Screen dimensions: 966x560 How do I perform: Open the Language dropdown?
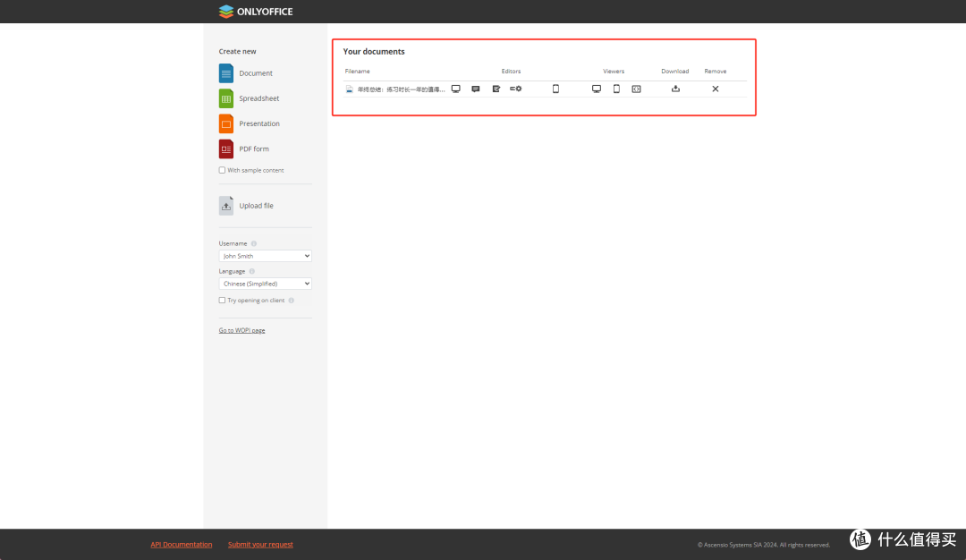[265, 284]
